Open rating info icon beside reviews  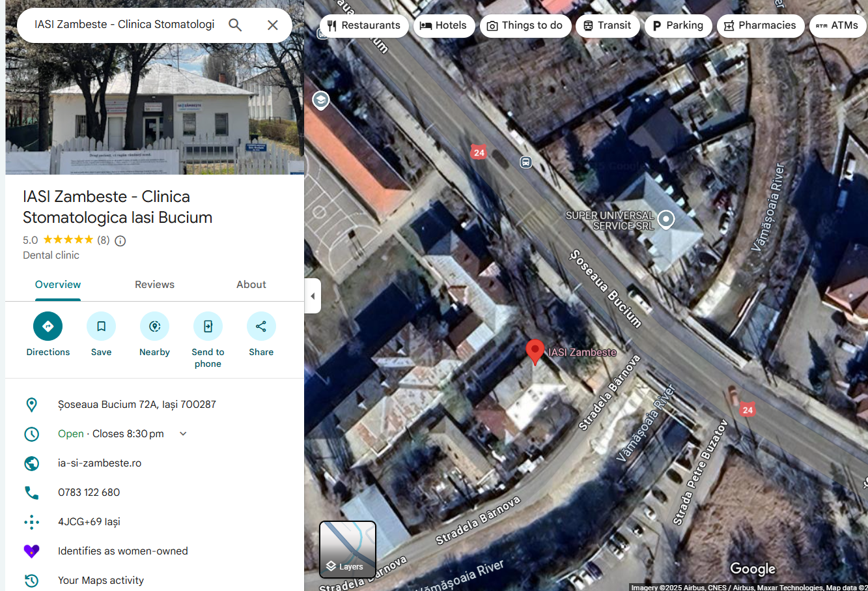120,240
